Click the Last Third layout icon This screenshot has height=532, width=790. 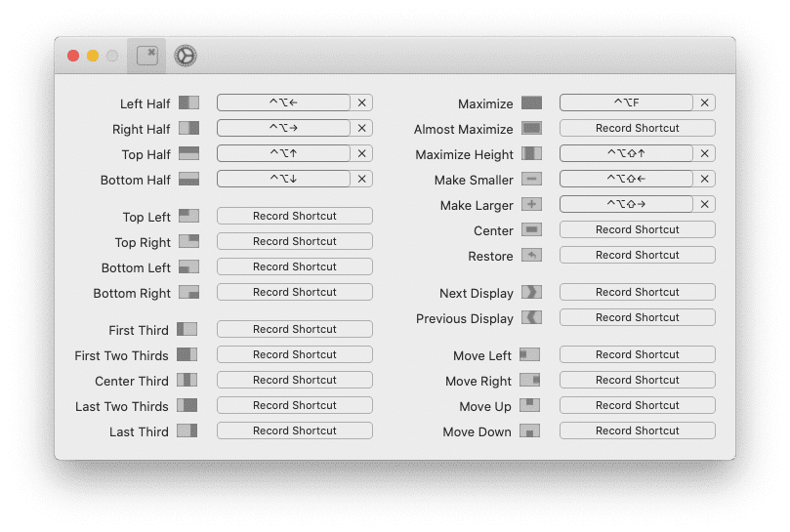pos(187,430)
